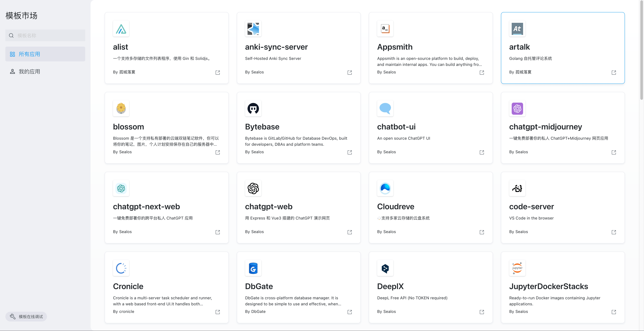
Task: Click 'VS Code in the browser' text
Action: tap(531, 218)
